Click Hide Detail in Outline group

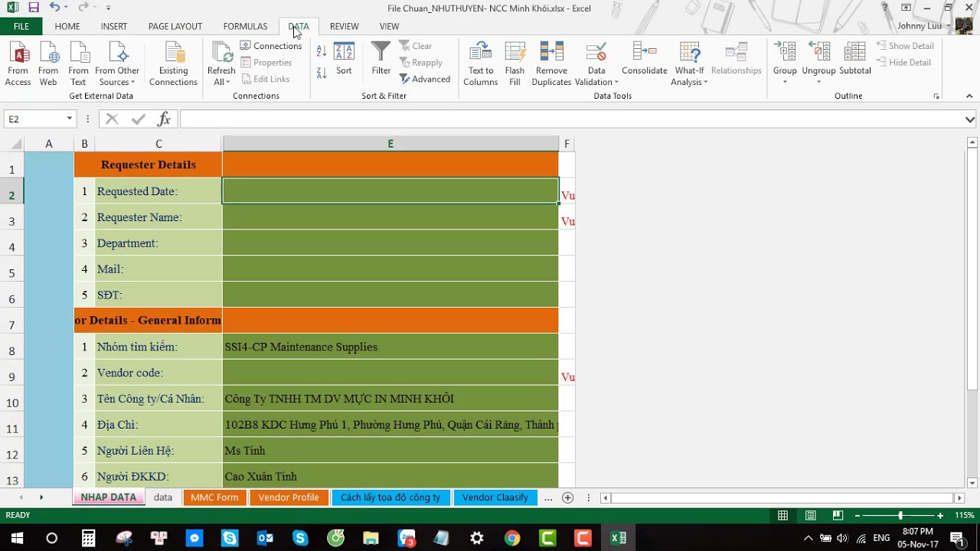pos(903,63)
